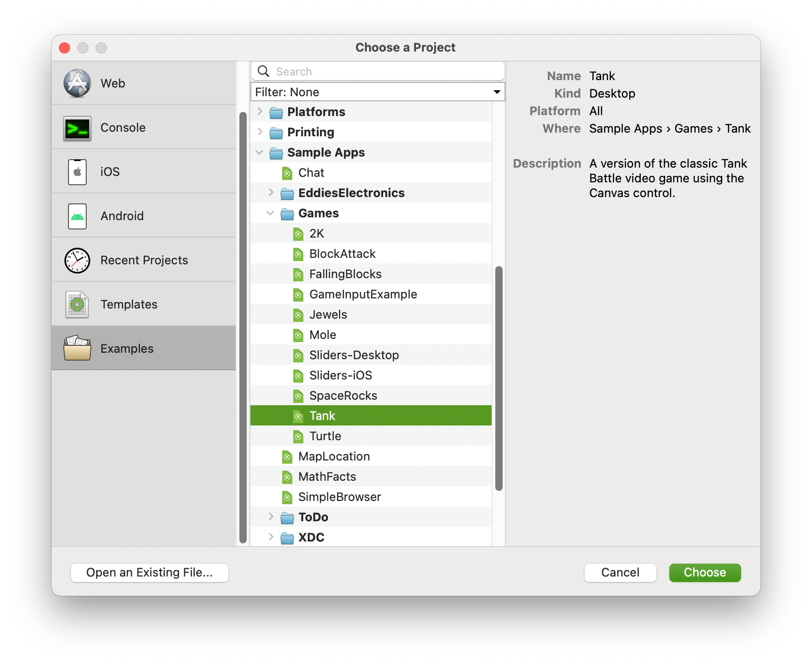The height and width of the screenshot is (664, 812).
Task: Select the Console terminal icon
Action: [x=77, y=128]
